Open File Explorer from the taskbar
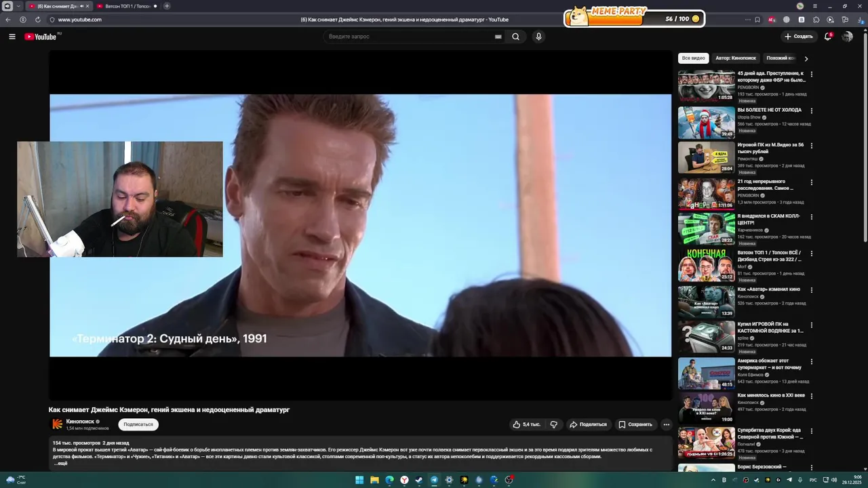Viewport: 868px width, 488px height. point(374,480)
